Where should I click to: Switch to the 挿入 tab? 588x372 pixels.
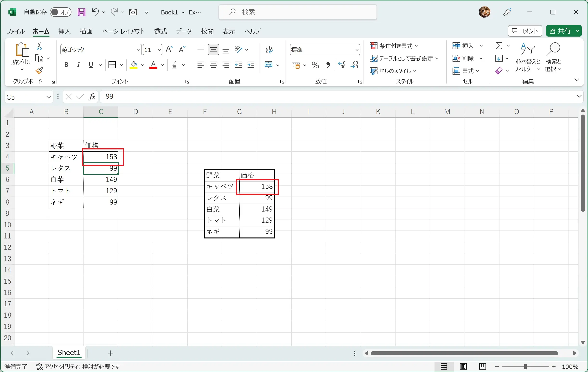pos(64,31)
